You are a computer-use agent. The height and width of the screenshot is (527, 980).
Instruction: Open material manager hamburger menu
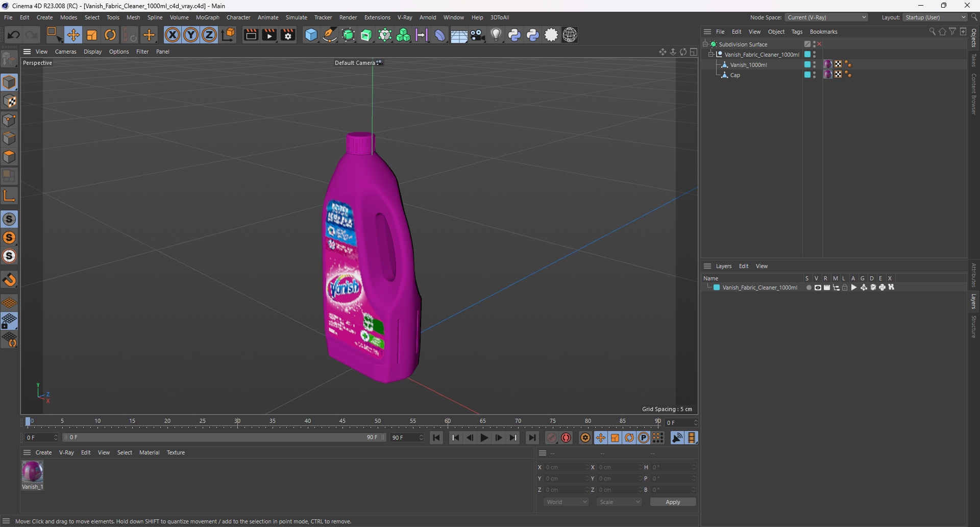pos(27,452)
